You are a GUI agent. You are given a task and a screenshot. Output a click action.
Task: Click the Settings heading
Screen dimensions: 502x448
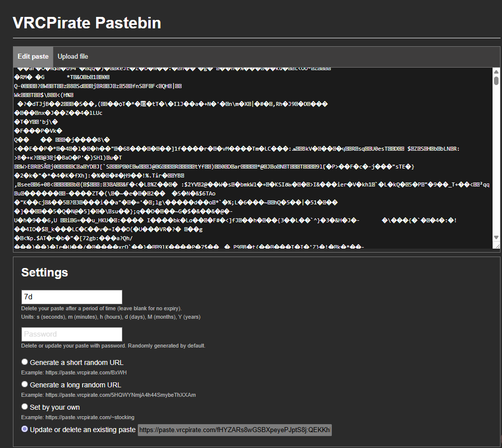[x=44, y=272]
